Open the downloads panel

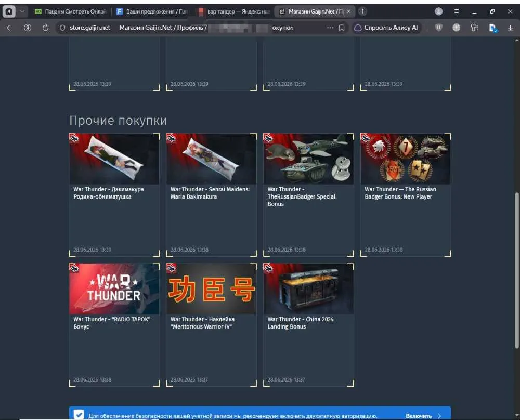(511, 28)
